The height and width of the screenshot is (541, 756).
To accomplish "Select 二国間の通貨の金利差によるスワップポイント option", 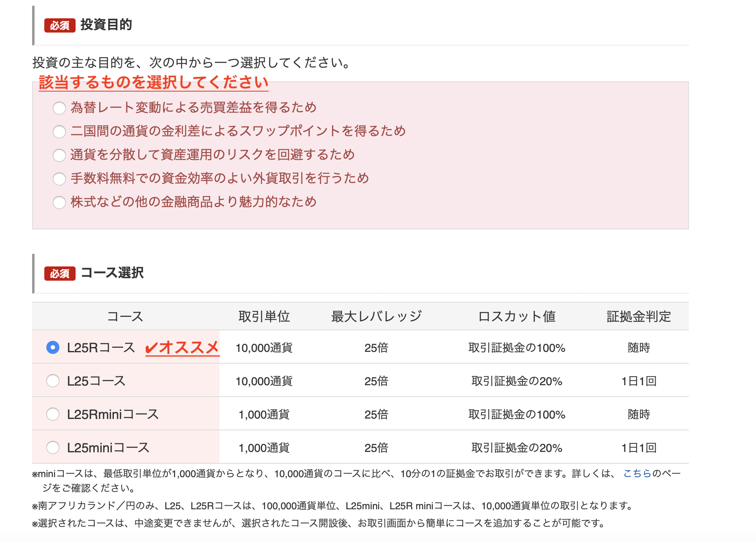I will [59, 131].
